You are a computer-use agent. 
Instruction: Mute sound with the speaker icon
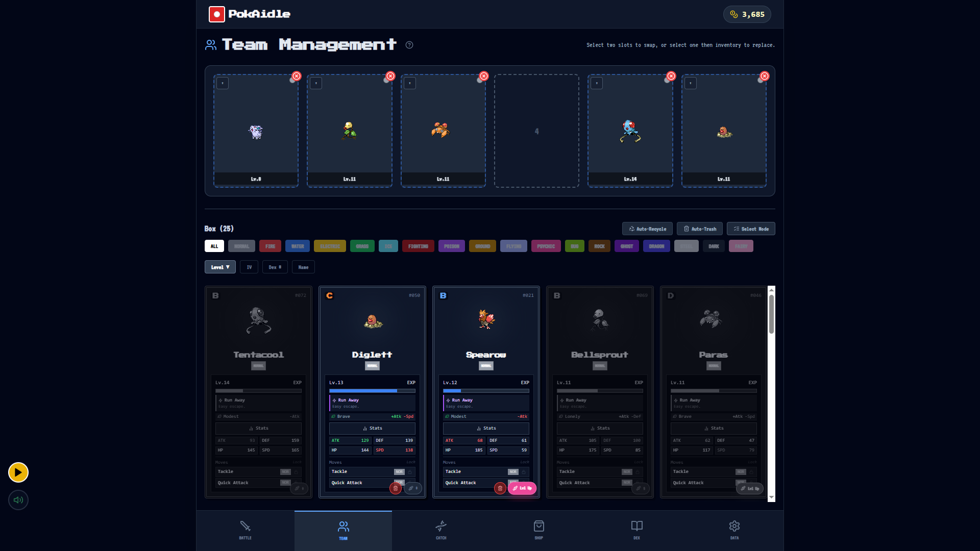click(x=18, y=500)
